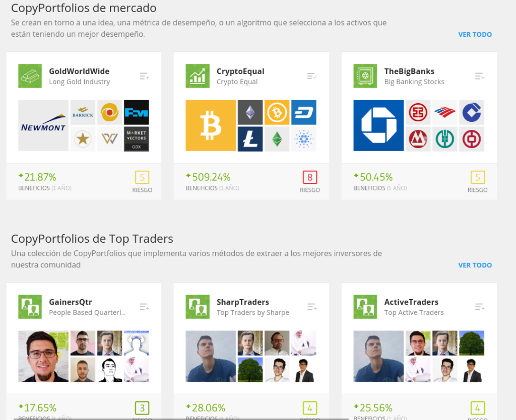Open ActiveTraders portfolio title
The height and width of the screenshot is (420, 516).
[411, 302]
